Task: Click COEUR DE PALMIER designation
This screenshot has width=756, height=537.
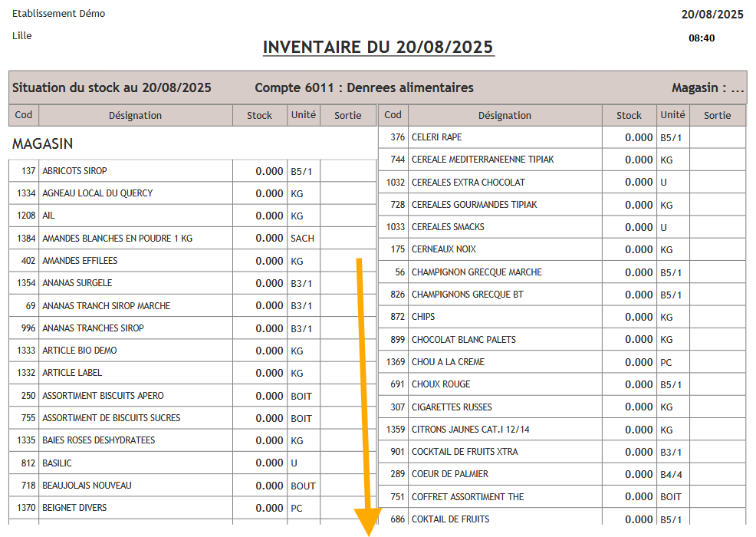Action: click(450, 474)
